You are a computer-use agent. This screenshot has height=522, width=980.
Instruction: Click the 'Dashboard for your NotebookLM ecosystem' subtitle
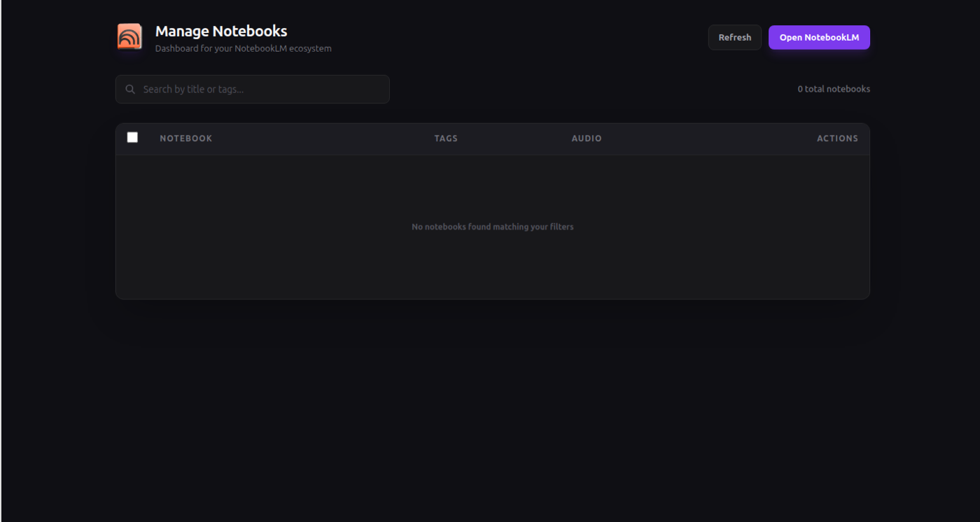244,49
